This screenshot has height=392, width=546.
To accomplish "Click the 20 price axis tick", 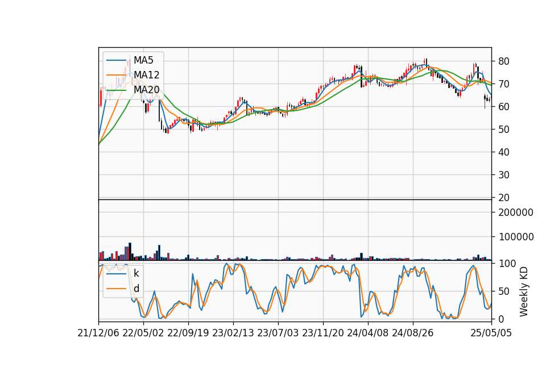I will (x=504, y=198).
